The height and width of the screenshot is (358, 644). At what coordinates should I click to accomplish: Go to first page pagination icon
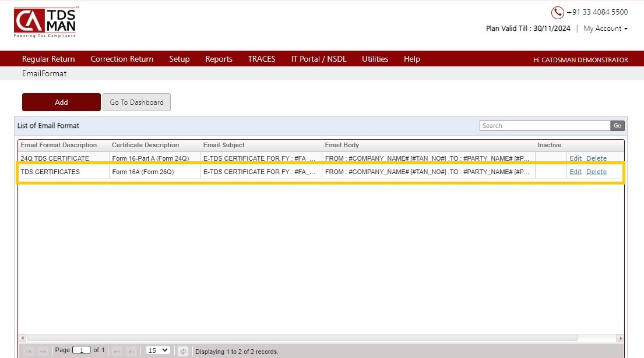[29, 351]
